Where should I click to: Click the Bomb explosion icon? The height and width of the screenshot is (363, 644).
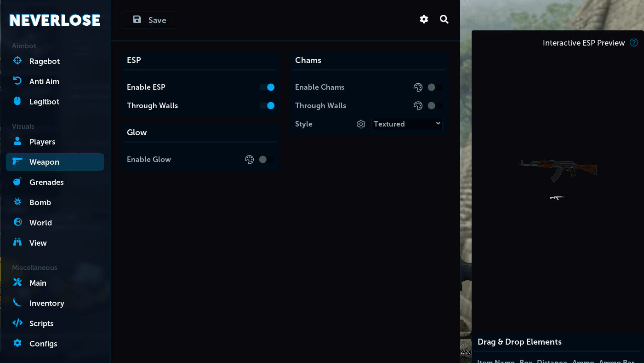pyautogui.click(x=17, y=202)
